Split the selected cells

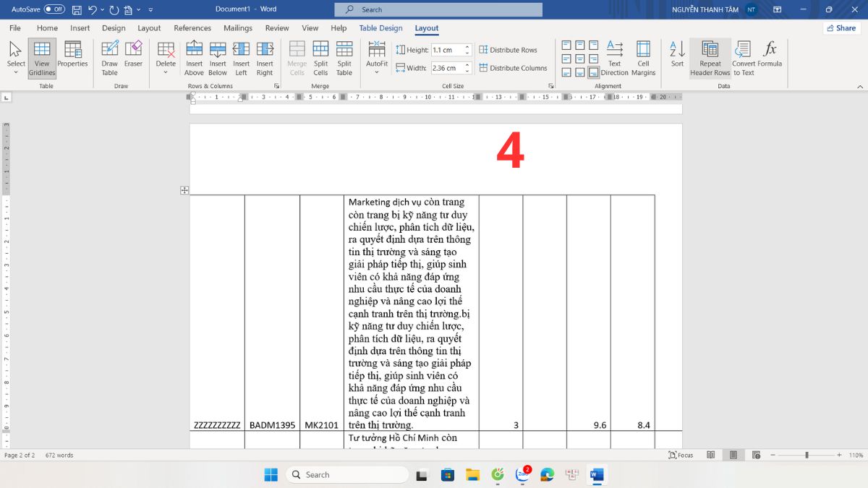(320, 58)
